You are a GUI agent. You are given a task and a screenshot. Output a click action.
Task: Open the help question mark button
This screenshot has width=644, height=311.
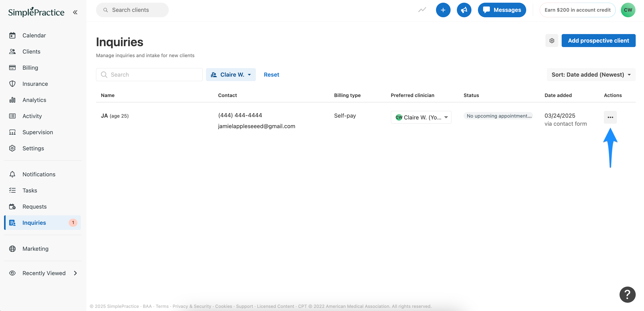[627, 294]
